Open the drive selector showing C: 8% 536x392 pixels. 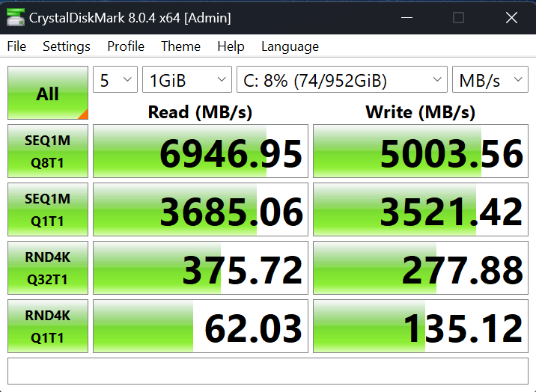342,79
